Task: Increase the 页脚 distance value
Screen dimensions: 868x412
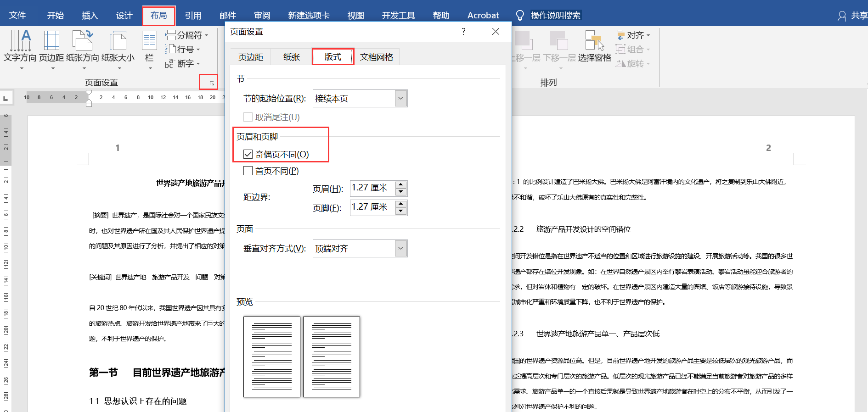Action: [401, 204]
